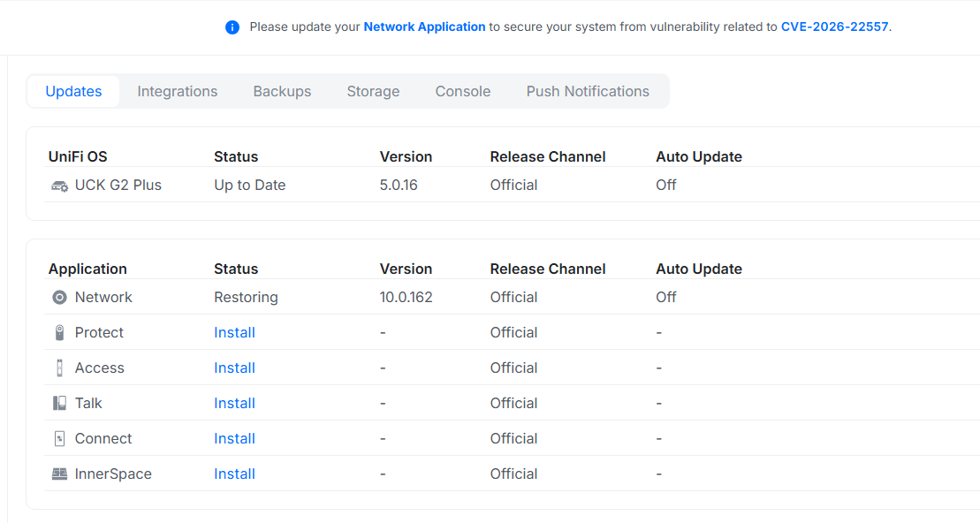Click the Network application icon
Viewport: 980px width, 523px height.
tap(59, 298)
